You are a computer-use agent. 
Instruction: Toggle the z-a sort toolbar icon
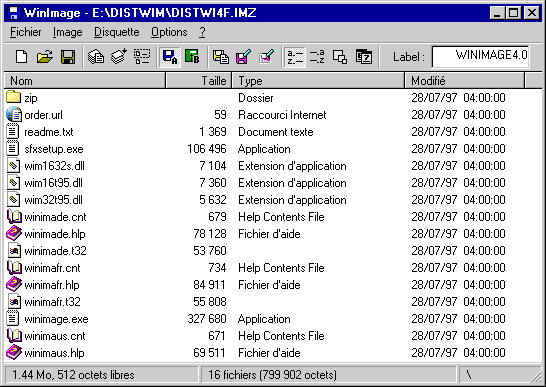tap(317, 56)
